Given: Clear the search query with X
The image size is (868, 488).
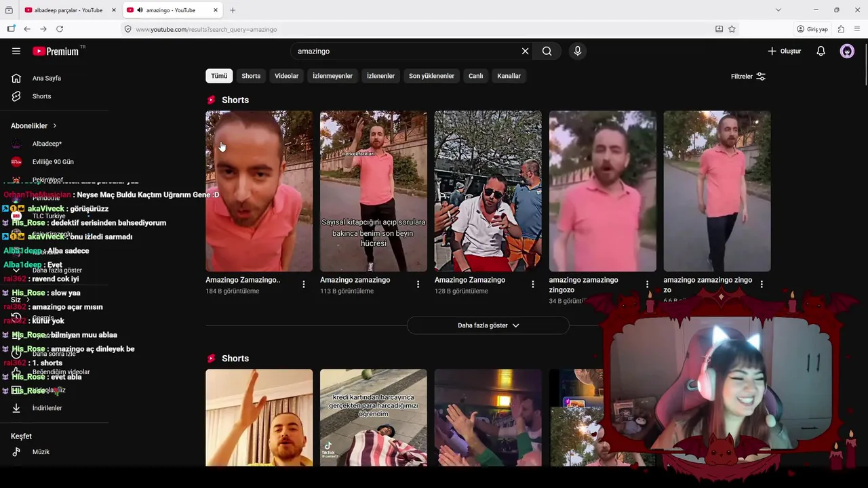Looking at the screenshot, I should pos(525,51).
